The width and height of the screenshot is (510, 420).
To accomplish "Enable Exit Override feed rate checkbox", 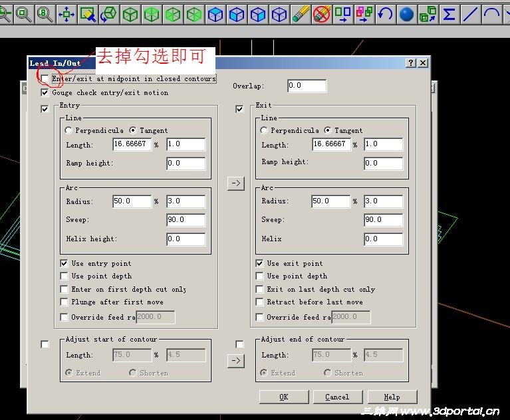I will point(259,317).
